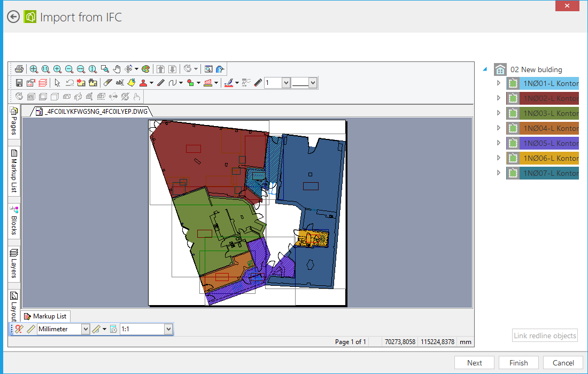Screen dimensions: 588x374
Task: Click the 'Page 1 of 1' status text
Action: pyautogui.click(x=350, y=342)
